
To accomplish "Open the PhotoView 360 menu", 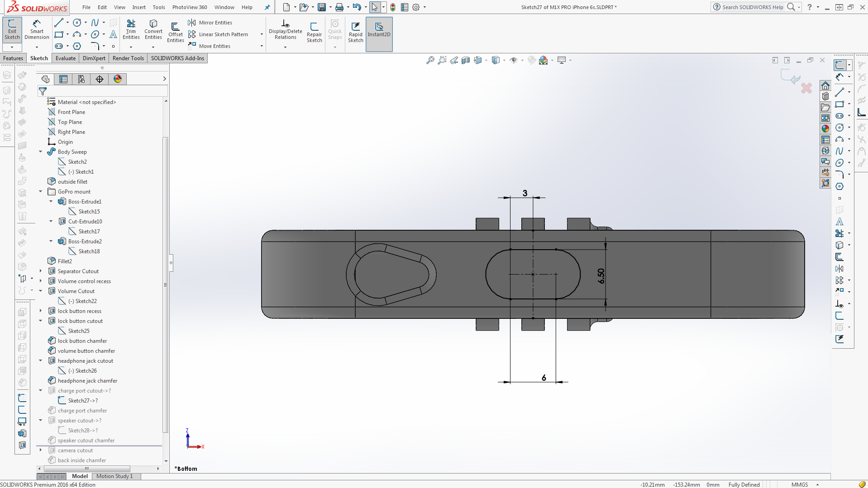I will tap(190, 7).
